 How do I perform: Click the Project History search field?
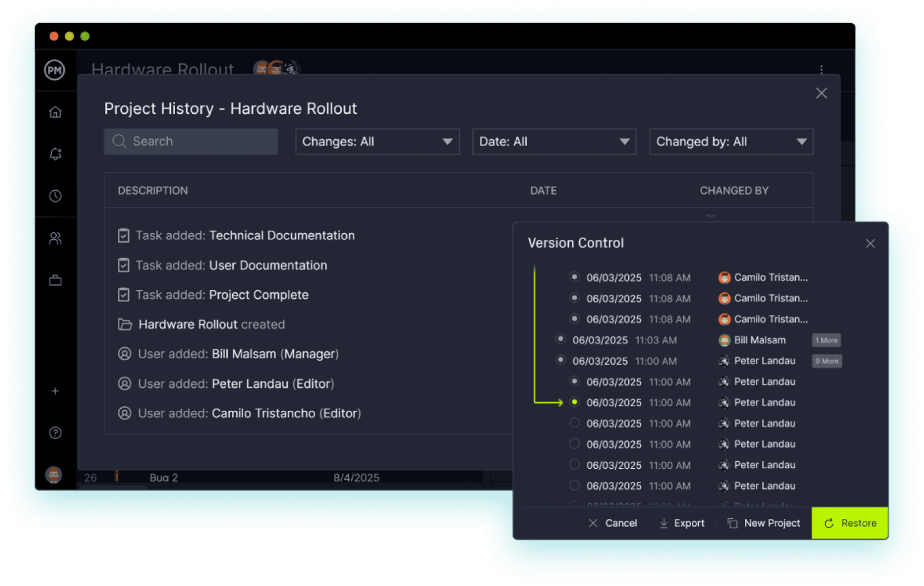click(x=191, y=141)
